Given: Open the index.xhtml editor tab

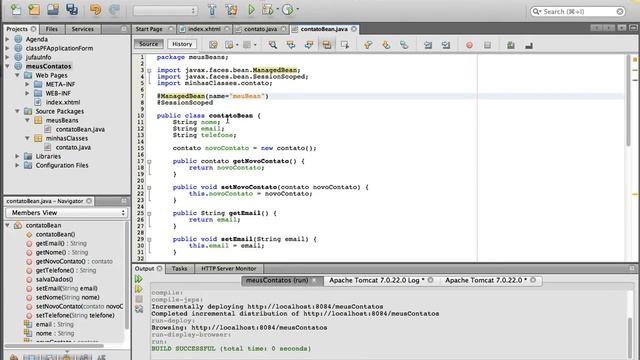Looking at the screenshot, I should click(x=204, y=29).
